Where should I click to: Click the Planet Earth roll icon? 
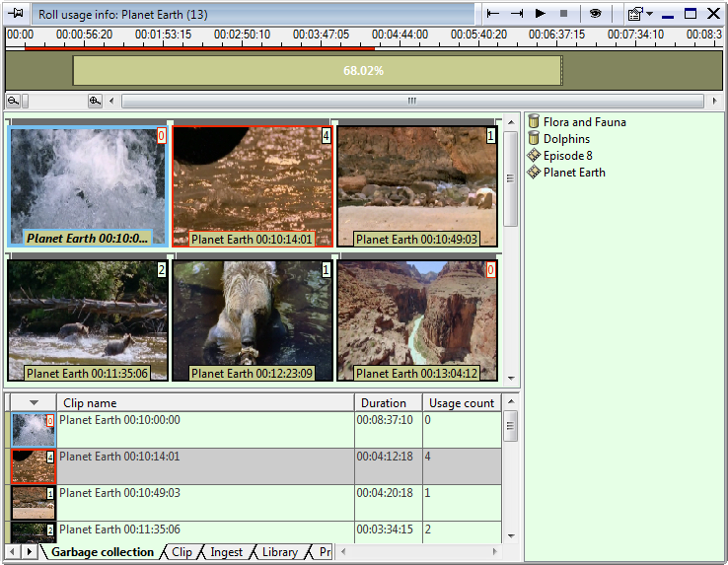pyautogui.click(x=534, y=172)
